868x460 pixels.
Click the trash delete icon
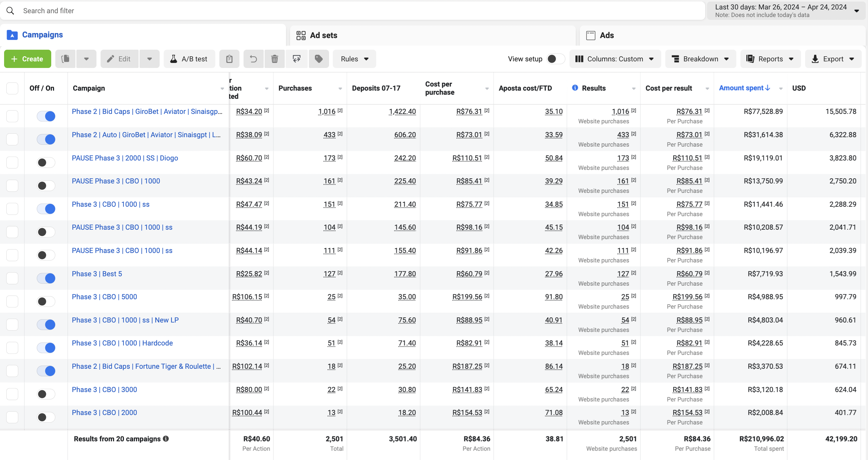[275, 59]
